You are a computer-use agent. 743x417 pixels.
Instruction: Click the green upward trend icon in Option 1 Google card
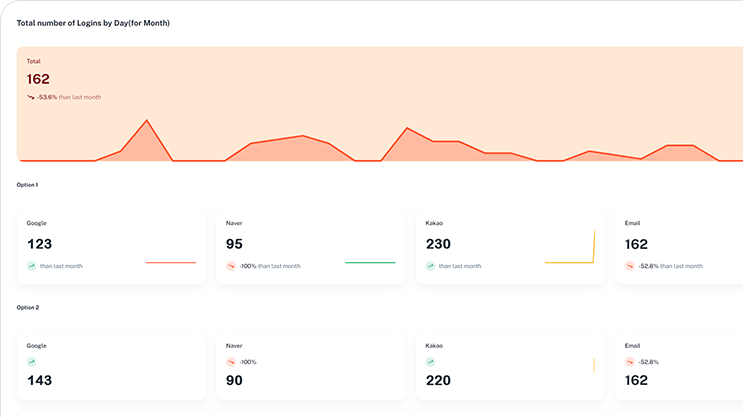31,266
